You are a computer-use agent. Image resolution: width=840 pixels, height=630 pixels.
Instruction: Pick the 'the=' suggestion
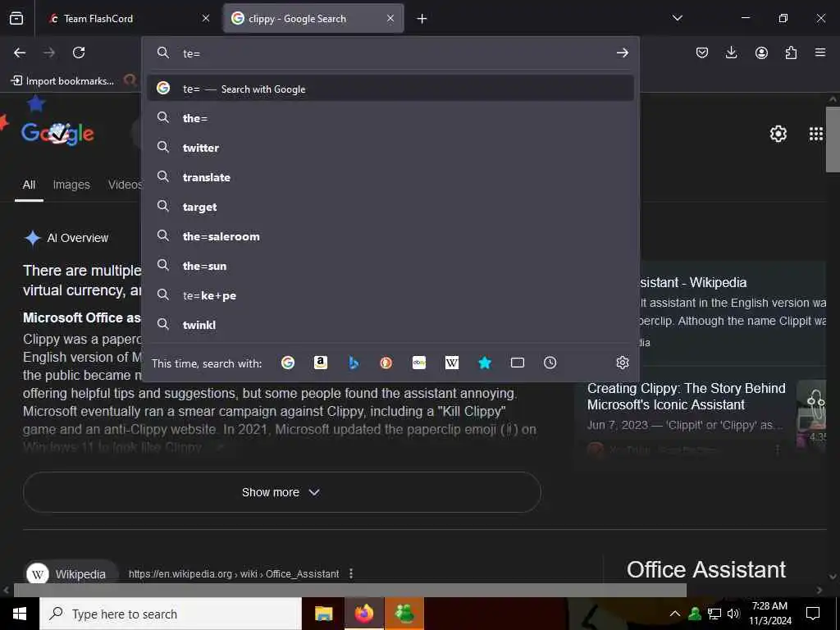(390, 118)
